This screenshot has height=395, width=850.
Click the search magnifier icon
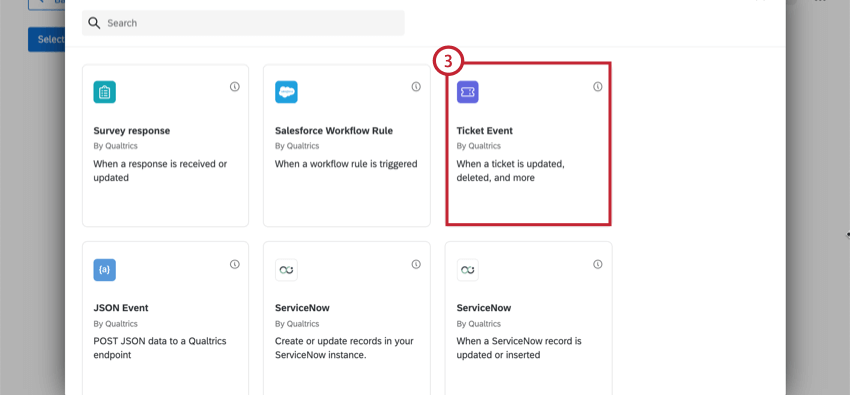[94, 23]
